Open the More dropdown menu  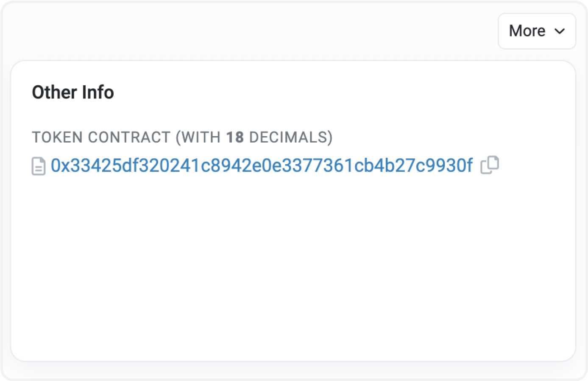[x=537, y=31]
